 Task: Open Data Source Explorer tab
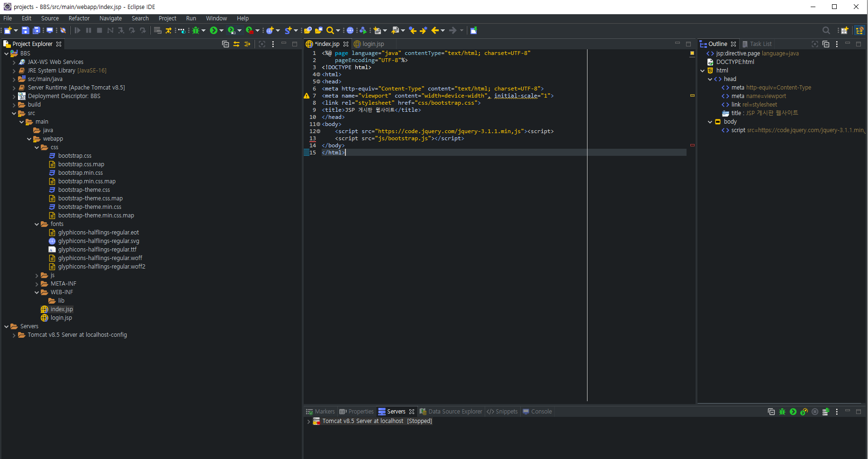451,412
